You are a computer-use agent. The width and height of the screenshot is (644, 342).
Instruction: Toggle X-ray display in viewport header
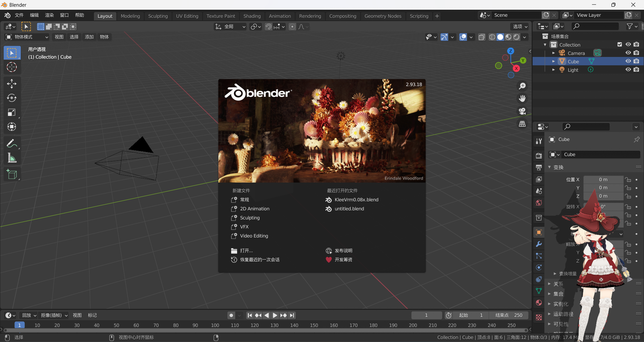coord(482,37)
